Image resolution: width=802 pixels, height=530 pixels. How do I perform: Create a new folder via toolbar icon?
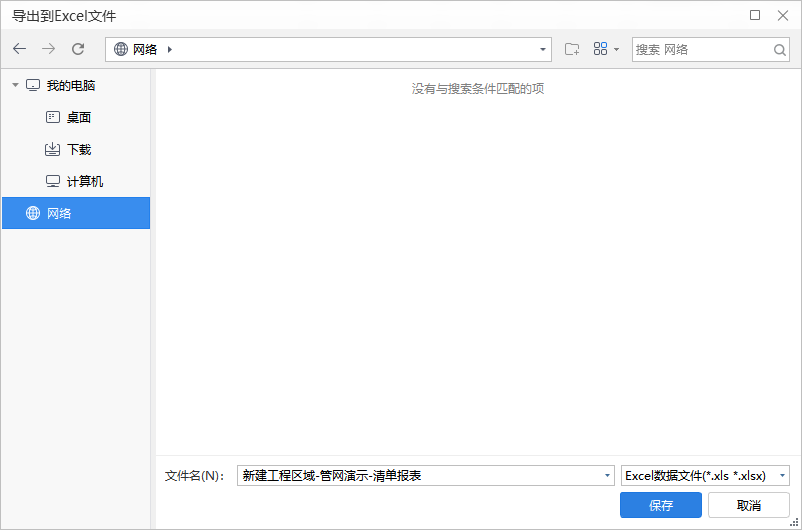tap(572, 49)
